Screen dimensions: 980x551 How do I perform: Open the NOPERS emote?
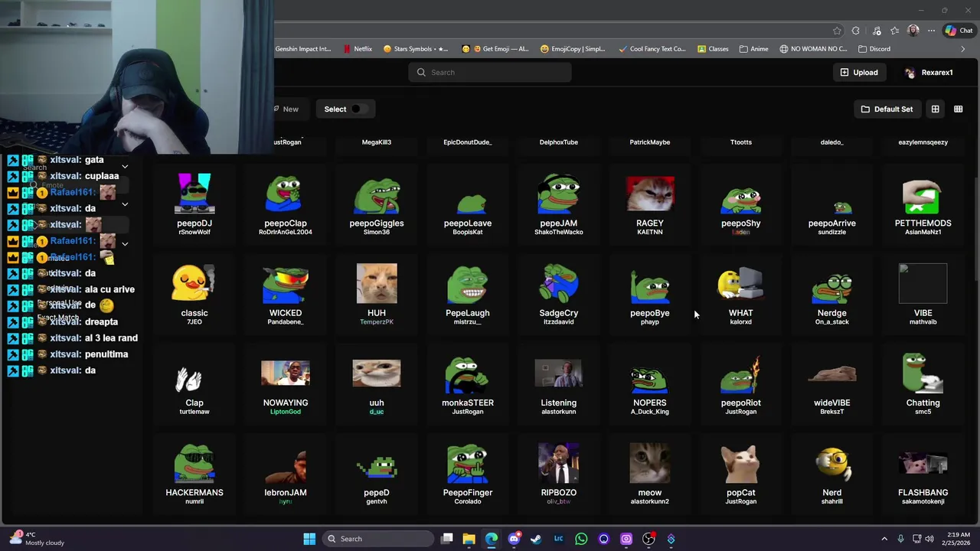650,379
